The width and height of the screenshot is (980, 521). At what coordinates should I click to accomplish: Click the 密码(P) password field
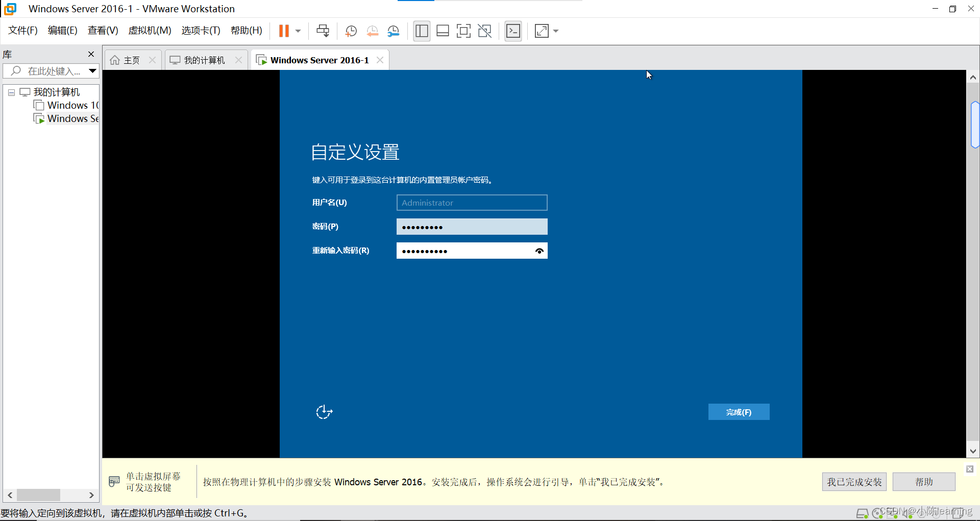click(x=472, y=227)
